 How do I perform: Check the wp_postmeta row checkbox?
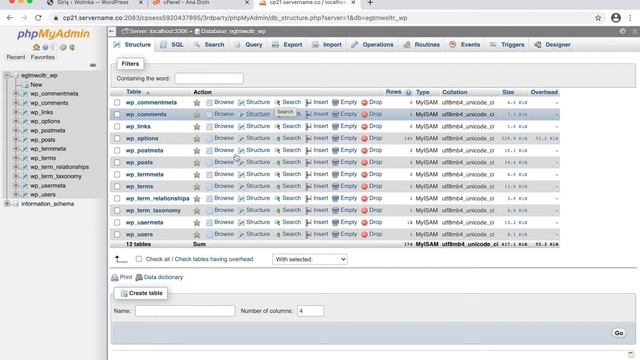click(117, 151)
